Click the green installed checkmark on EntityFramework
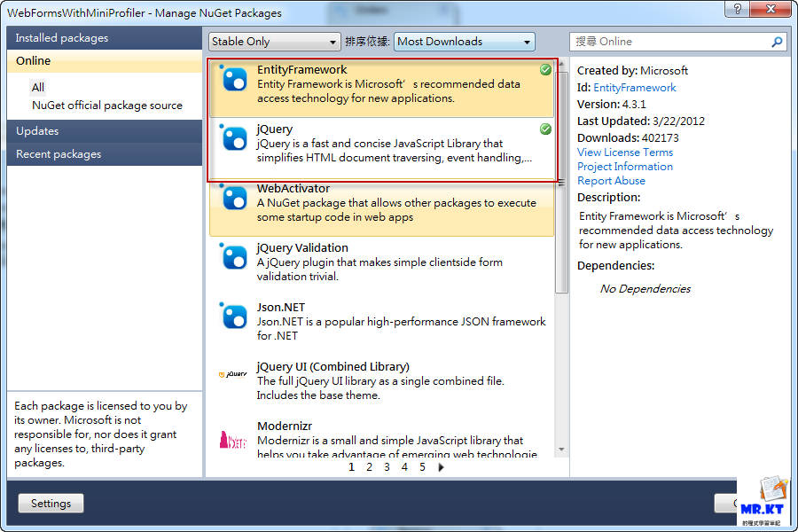798x532 pixels. (x=545, y=70)
